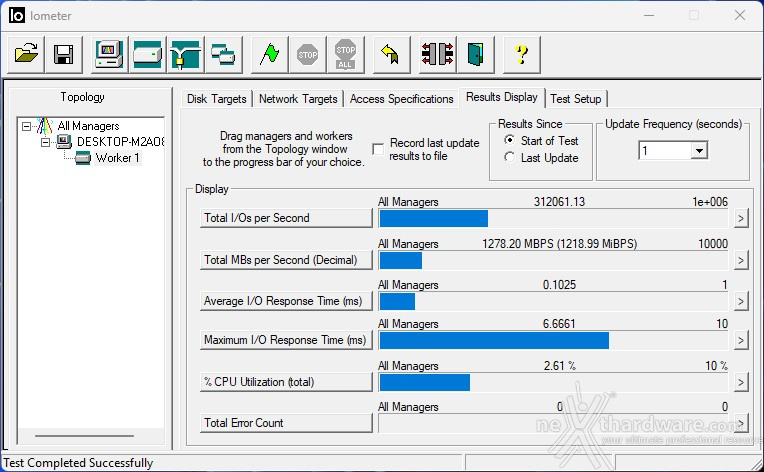Open the About Iometer help icon
Viewport: 764px width, 472px height.
(521, 54)
